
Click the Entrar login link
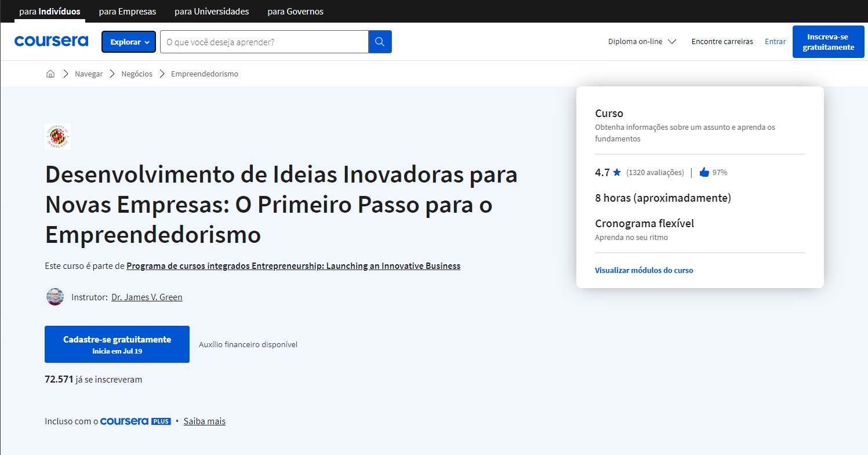[775, 42]
